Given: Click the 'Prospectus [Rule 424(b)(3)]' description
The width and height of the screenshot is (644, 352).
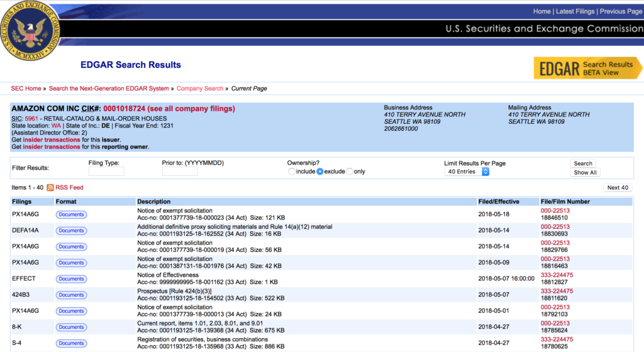Looking at the screenshot, I should click(x=174, y=291).
